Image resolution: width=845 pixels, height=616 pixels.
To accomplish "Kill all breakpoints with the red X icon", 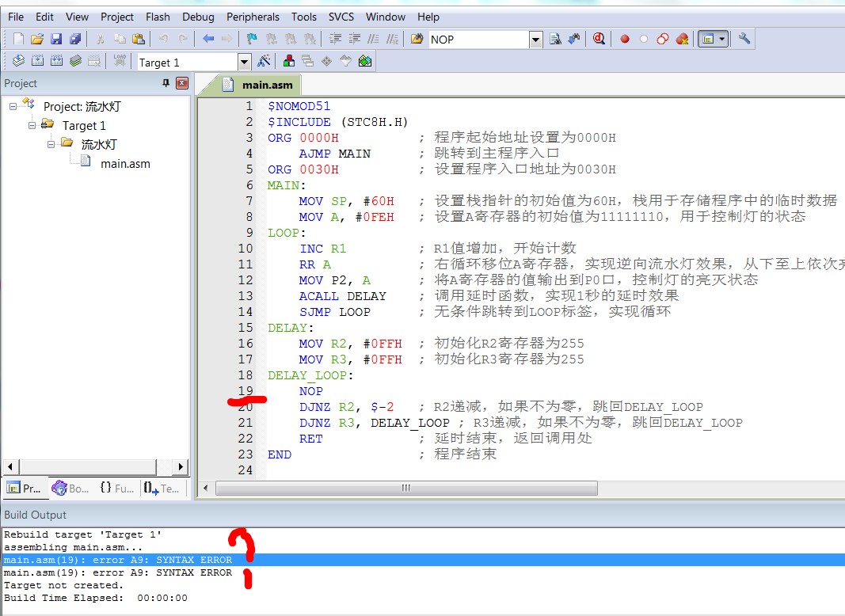I will pos(682,39).
